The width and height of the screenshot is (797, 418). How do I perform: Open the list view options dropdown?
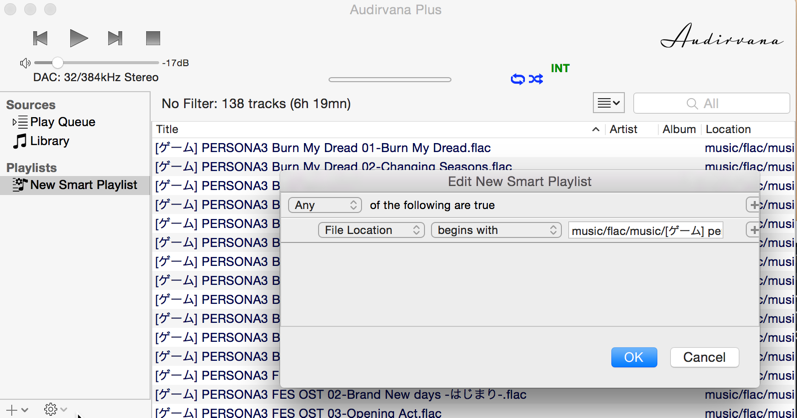[608, 103]
